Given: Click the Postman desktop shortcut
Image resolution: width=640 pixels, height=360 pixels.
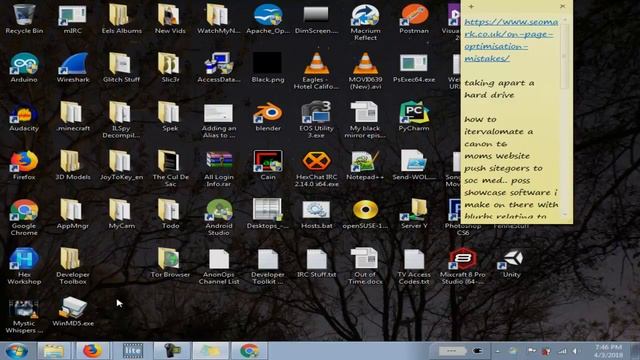Looking at the screenshot, I should (414, 18).
